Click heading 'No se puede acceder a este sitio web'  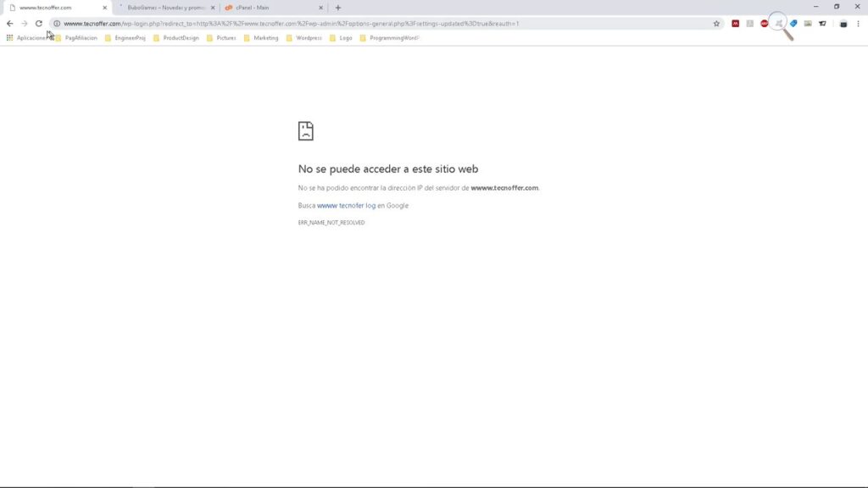pyautogui.click(x=388, y=169)
